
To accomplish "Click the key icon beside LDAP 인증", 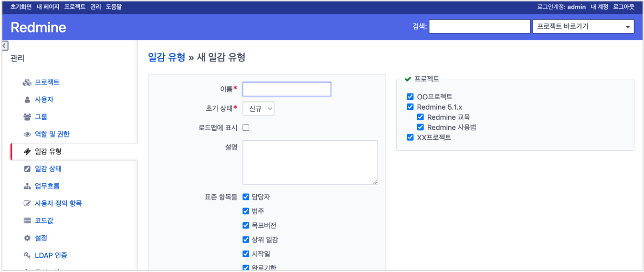I will click(27, 255).
